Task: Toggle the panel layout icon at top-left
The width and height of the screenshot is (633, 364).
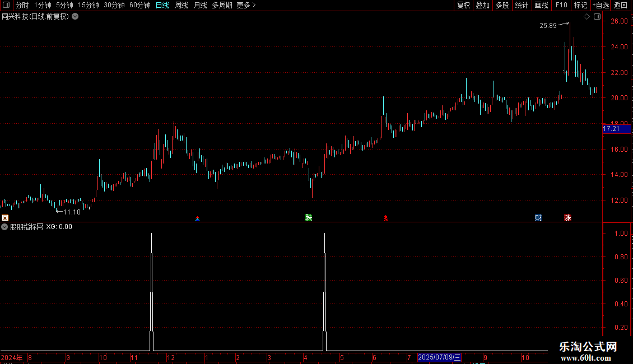Action: (6, 5)
